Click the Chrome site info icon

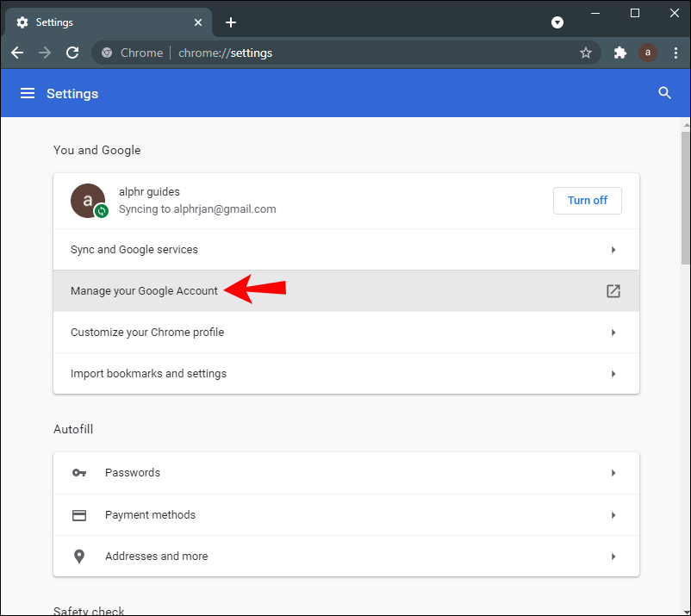pyautogui.click(x=106, y=53)
